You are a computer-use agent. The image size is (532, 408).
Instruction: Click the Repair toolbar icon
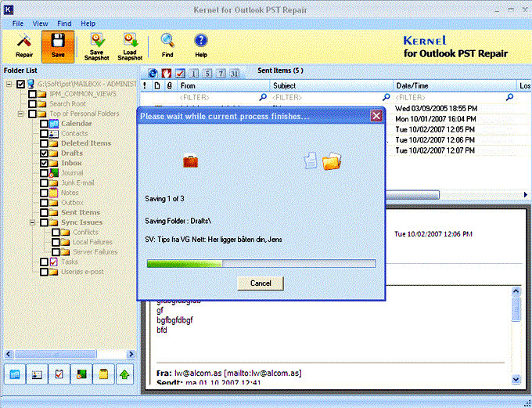[24, 46]
